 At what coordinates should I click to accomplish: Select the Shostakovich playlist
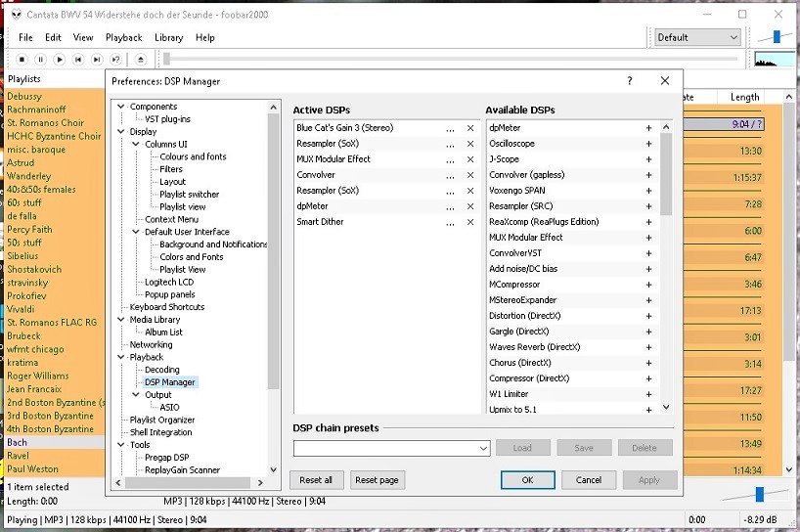click(34, 269)
